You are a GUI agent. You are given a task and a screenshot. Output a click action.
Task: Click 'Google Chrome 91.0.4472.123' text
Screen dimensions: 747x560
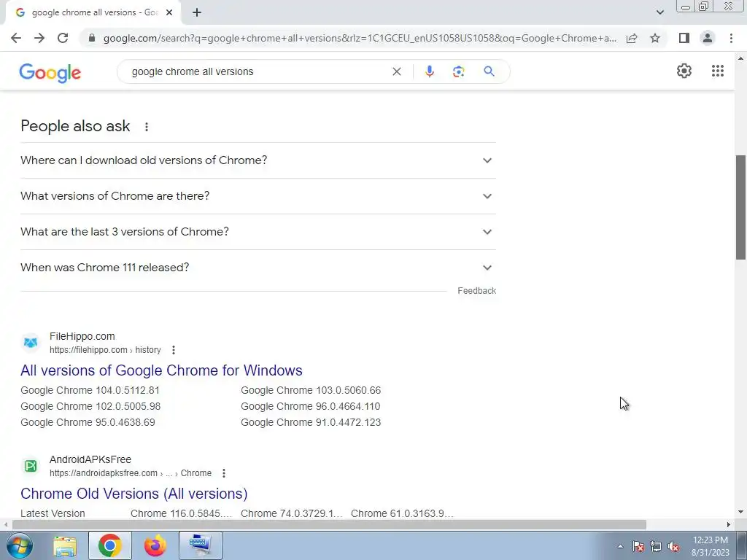tap(311, 422)
